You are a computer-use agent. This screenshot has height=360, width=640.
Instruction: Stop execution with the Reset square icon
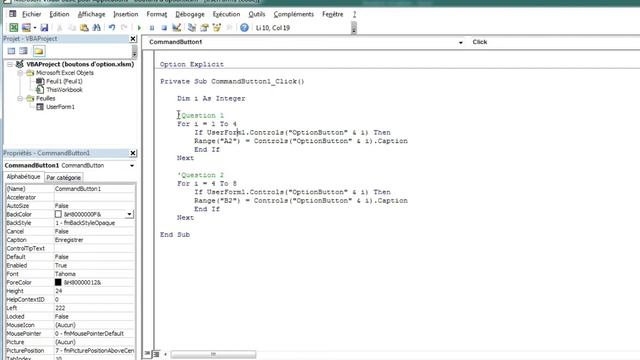pos(164,28)
